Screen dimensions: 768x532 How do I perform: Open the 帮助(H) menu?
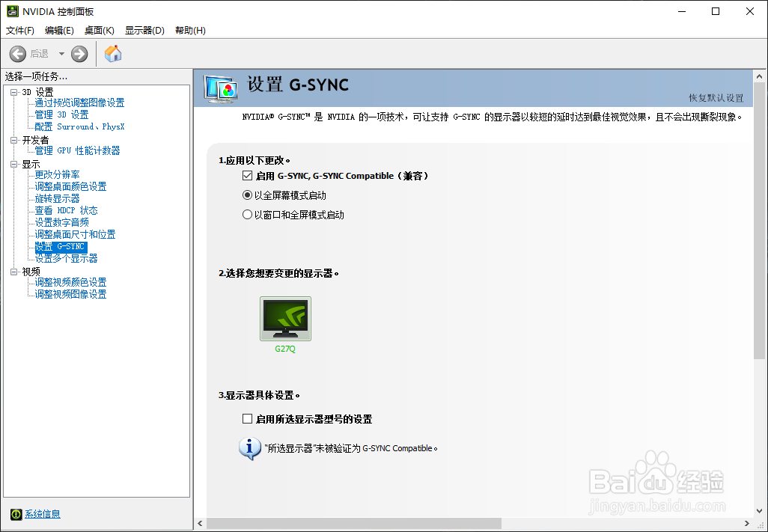pos(191,31)
